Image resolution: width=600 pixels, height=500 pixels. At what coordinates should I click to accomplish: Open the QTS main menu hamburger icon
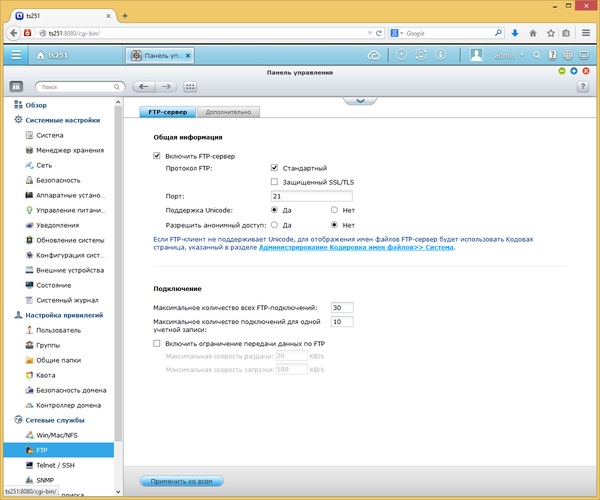pyautogui.click(x=16, y=55)
